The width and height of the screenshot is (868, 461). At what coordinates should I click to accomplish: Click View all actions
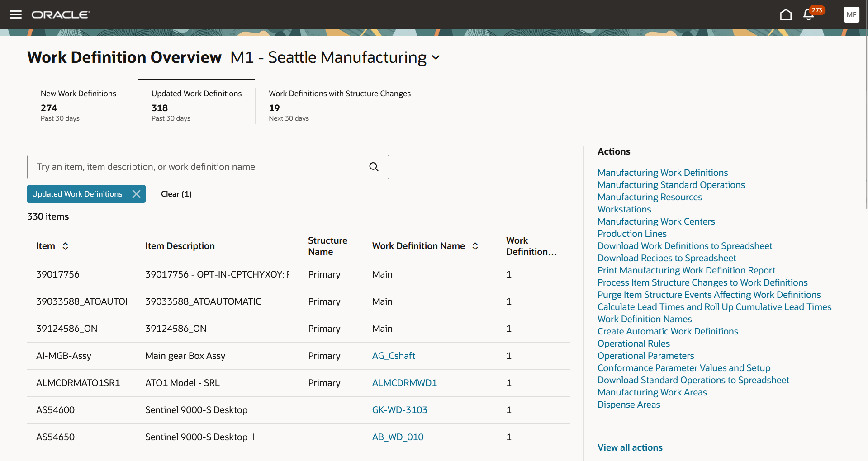pos(630,447)
